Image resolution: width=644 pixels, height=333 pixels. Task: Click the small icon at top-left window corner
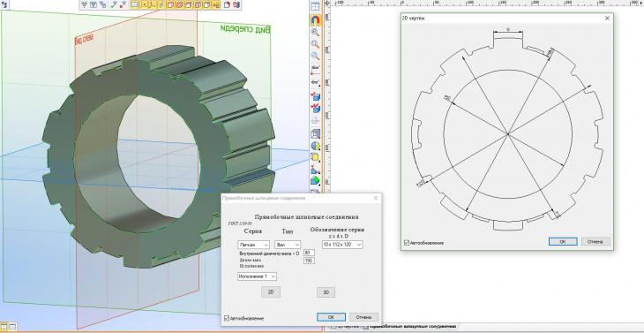4,5
